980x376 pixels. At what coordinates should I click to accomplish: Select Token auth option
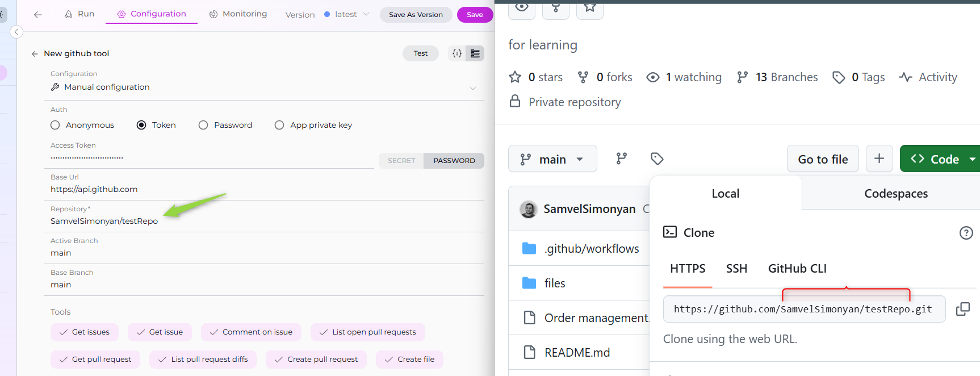(141, 125)
